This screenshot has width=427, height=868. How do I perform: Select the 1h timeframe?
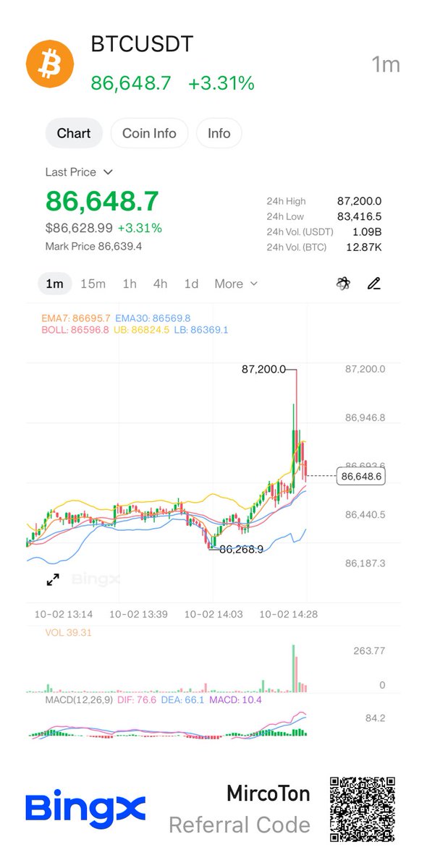click(x=129, y=284)
